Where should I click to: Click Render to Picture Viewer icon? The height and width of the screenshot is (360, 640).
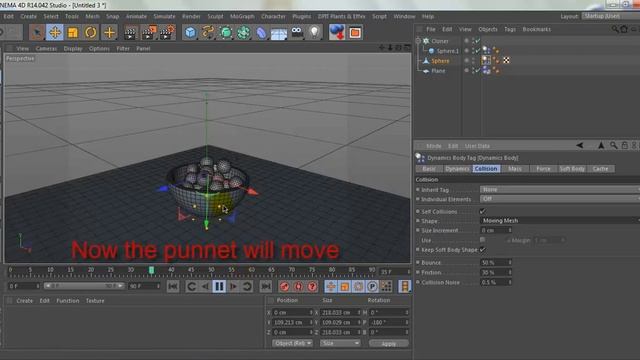[149, 33]
